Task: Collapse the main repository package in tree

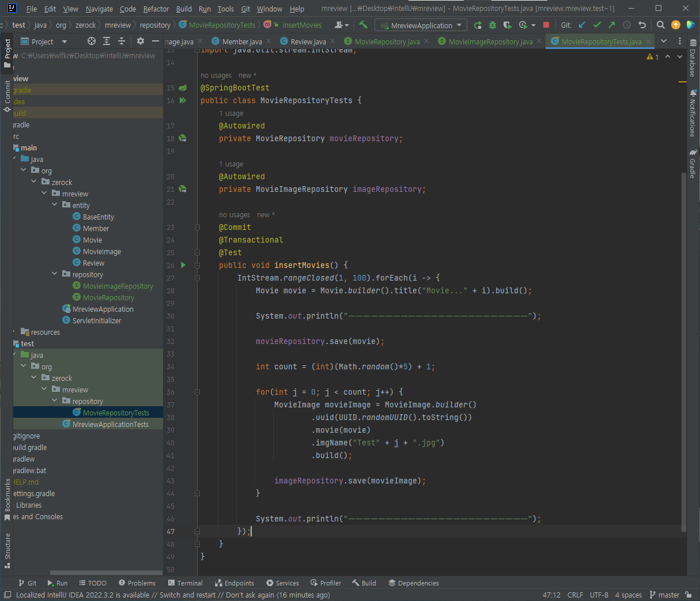Action: point(55,274)
